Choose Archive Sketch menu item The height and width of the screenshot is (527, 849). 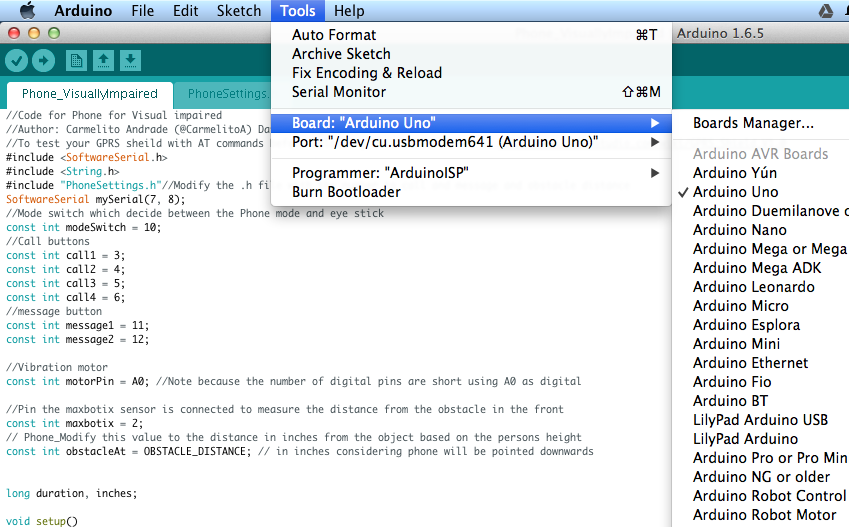(x=471, y=54)
